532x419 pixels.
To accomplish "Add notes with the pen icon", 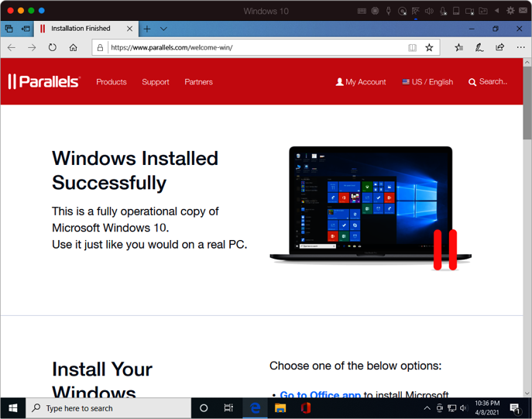I will [x=479, y=47].
